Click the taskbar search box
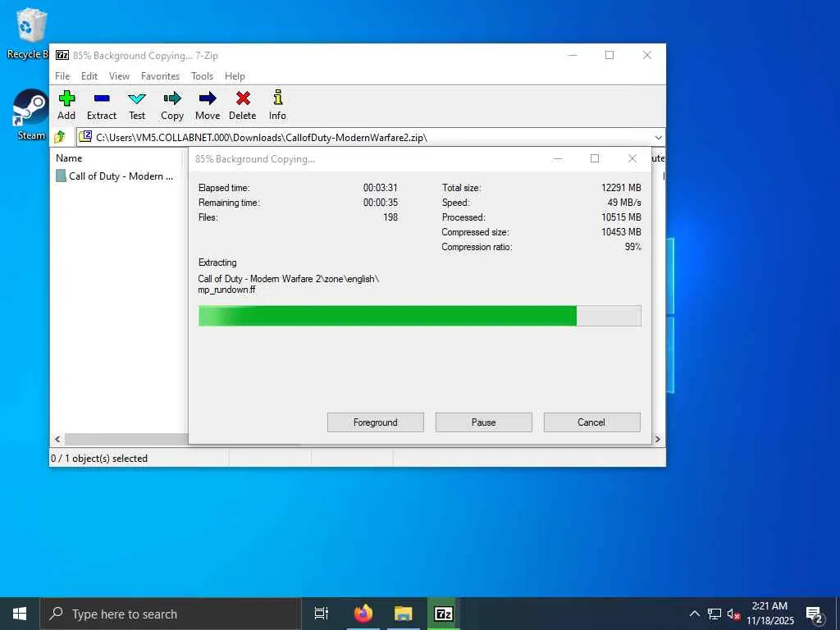The width and height of the screenshot is (840, 630). pos(171,614)
